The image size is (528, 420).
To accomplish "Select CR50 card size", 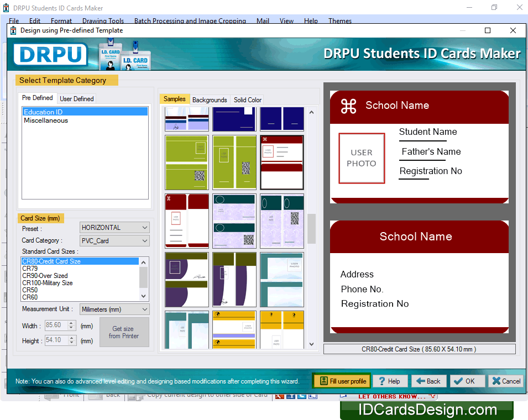I will click(80, 290).
